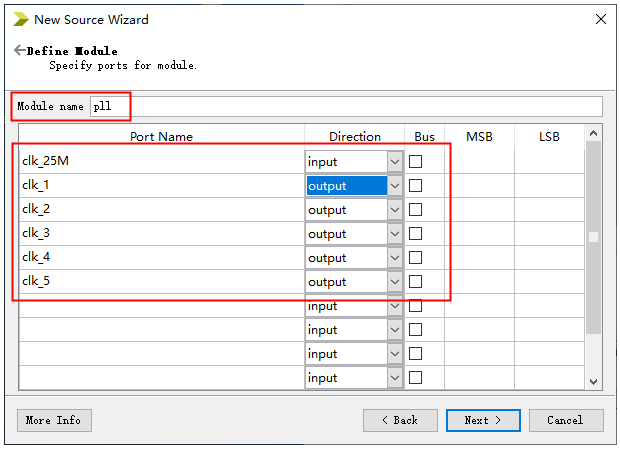Open More Info help
This screenshot has width=620, height=449.
pos(54,420)
